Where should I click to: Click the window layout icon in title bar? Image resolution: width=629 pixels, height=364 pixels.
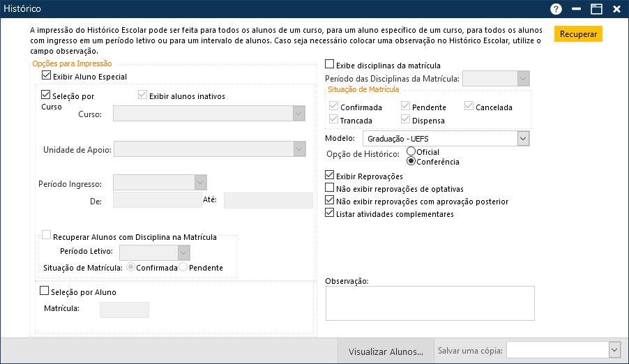pyautogui.click(x=596, y=9)
